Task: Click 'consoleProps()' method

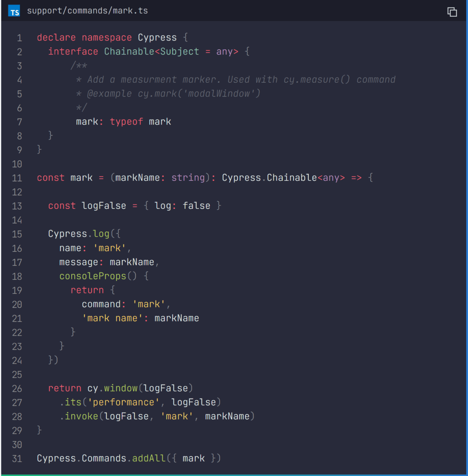Action: tap(98, 276)
